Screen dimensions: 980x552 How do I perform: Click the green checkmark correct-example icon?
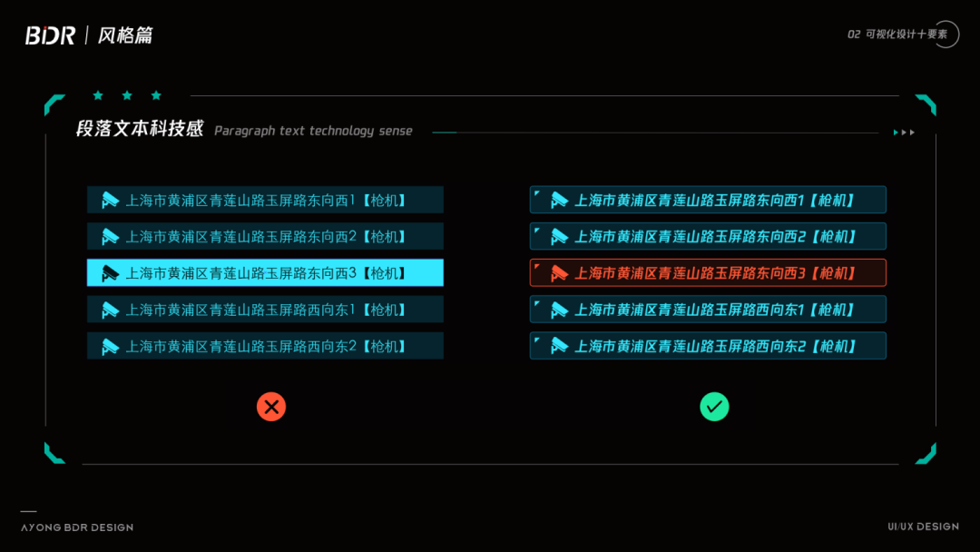click(714, 407)
